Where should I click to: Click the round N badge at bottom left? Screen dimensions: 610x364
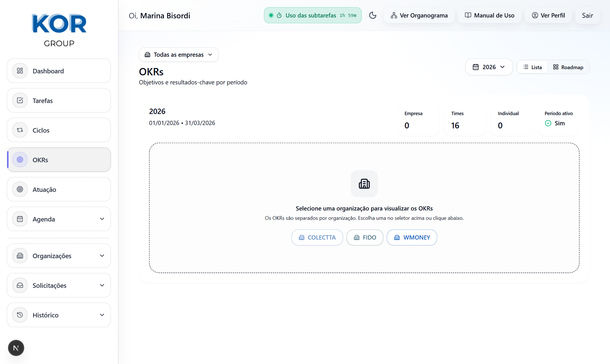[x=16, y=348]
